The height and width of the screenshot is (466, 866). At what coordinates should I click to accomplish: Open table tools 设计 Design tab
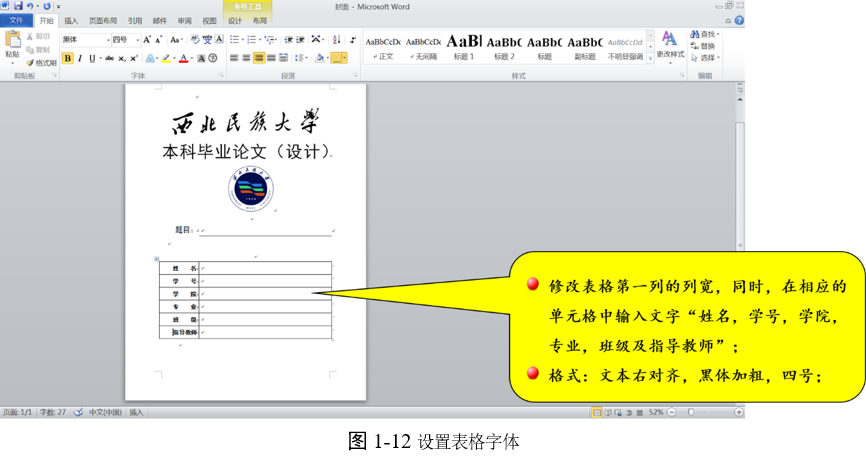[235, 21]
